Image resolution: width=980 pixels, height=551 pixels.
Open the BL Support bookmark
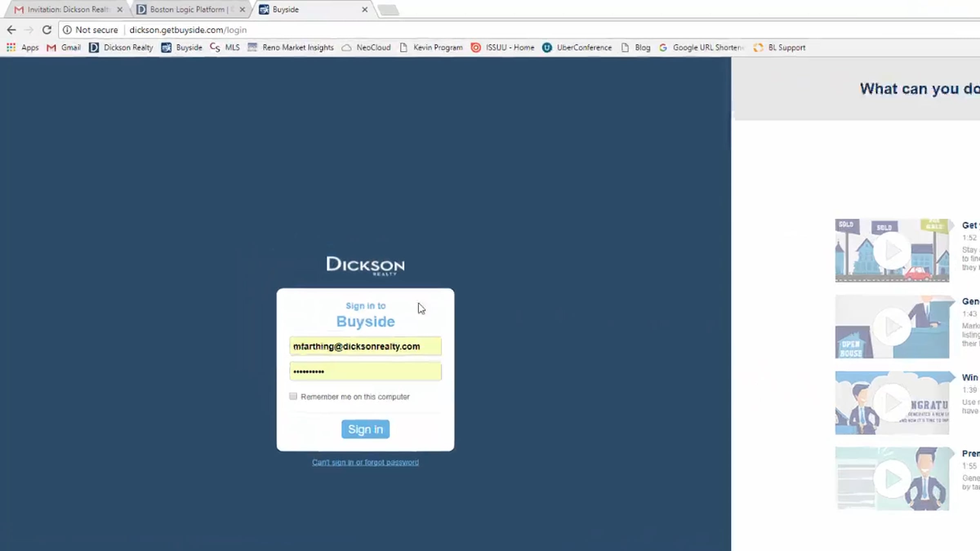(x=780, y=47)
